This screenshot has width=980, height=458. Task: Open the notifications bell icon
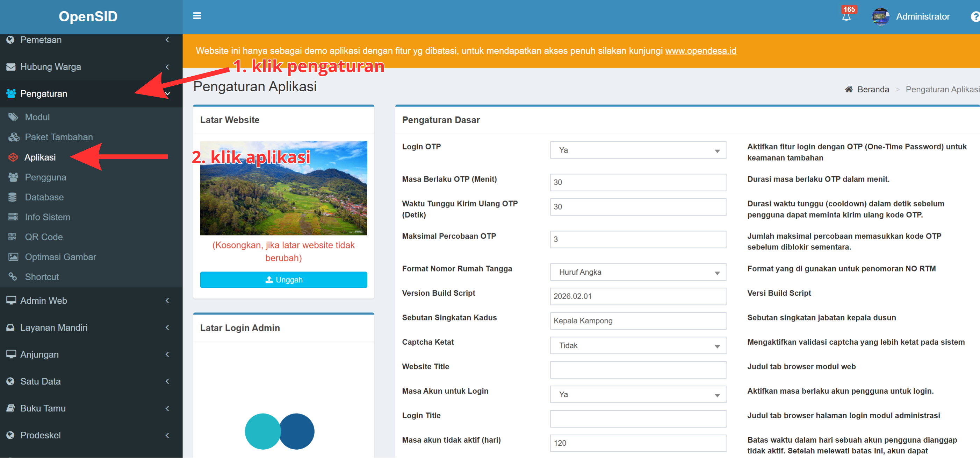pyautogui.click(x=846, y=17)
